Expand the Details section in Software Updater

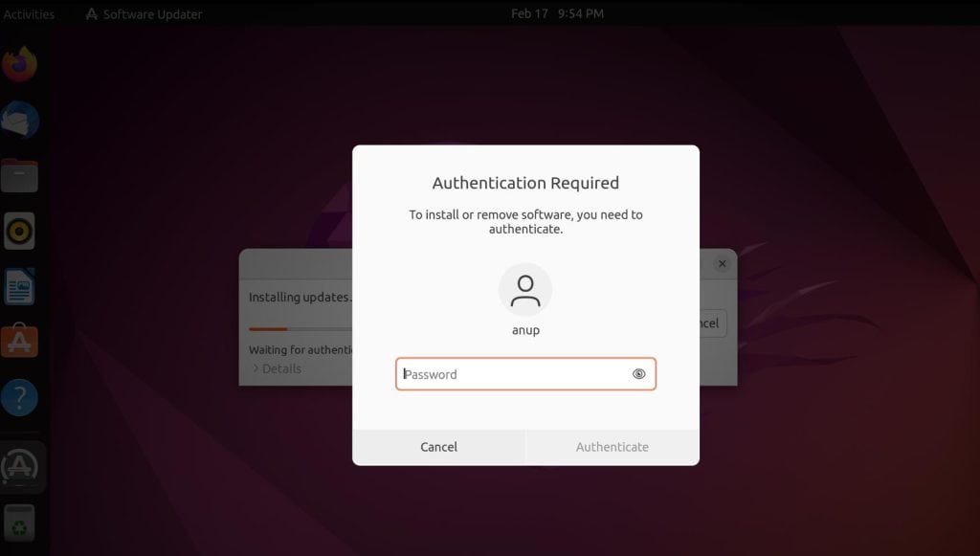(x=278, y=368)
